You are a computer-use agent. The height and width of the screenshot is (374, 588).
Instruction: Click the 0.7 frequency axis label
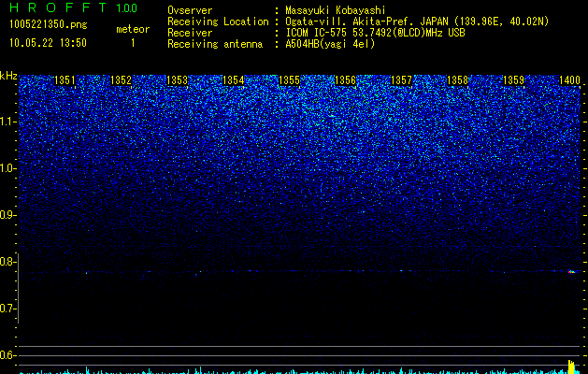(x=7, y=309)
